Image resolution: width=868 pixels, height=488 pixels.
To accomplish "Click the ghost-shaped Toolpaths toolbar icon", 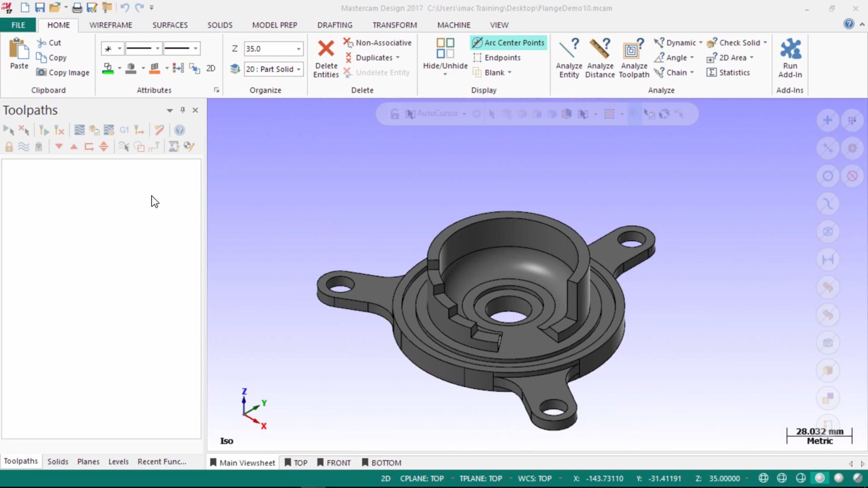I will click(x=39, y=146).
